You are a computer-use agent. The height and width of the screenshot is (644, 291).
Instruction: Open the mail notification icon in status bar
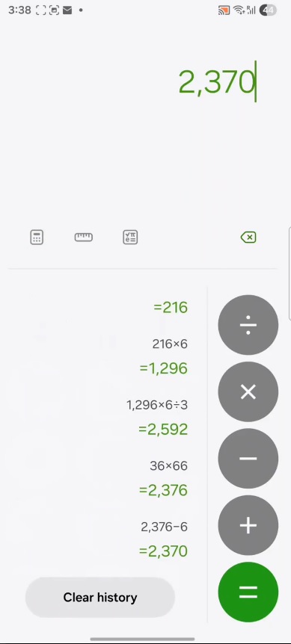pyautogui.click(x=67, y=10)
